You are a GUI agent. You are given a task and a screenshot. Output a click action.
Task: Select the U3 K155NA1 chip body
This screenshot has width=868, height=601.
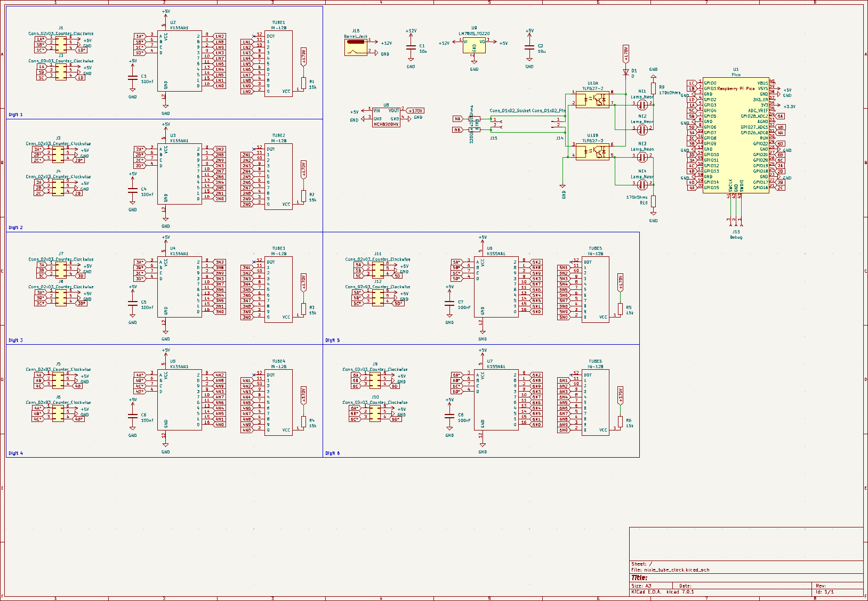click(x=180, y=174)
